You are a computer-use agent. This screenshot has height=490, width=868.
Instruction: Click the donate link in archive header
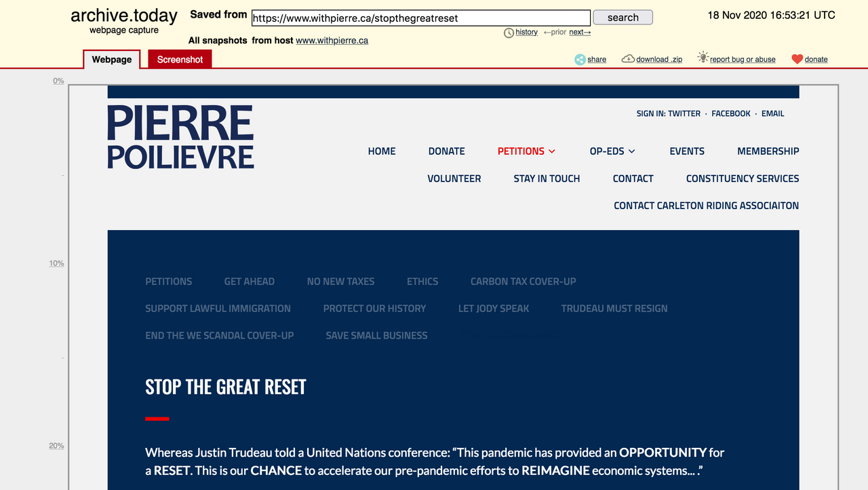816,59
